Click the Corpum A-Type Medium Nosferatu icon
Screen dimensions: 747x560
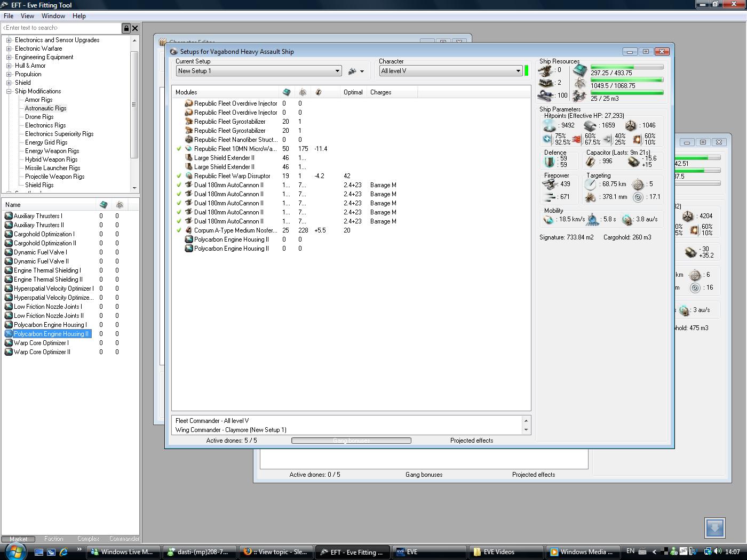(x=189, y=230)
